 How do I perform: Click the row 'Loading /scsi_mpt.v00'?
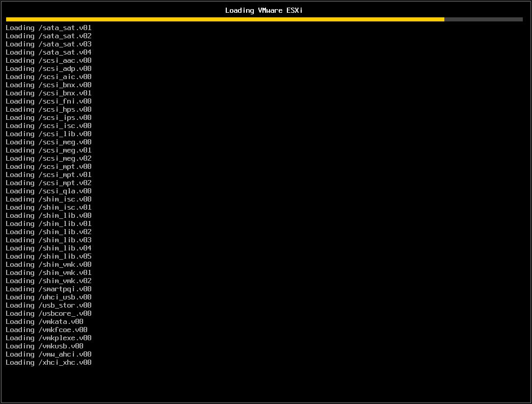pos(48,166)
